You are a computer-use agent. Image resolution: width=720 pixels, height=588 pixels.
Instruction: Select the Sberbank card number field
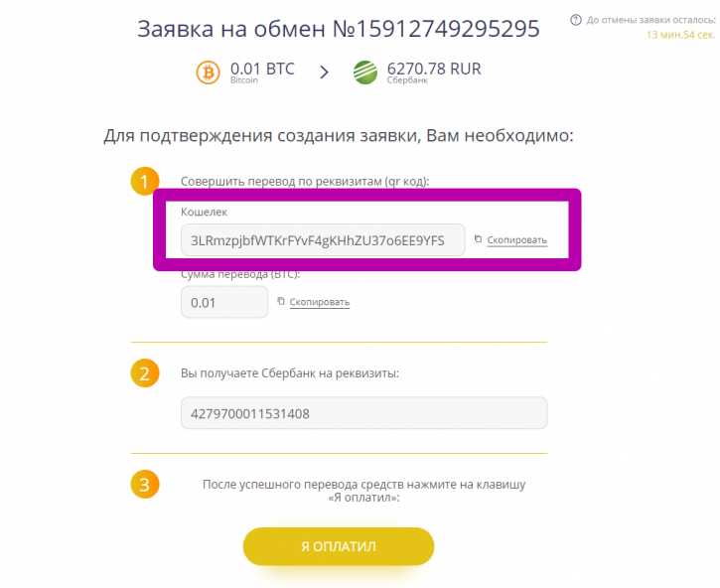click(x=364, y=413)
